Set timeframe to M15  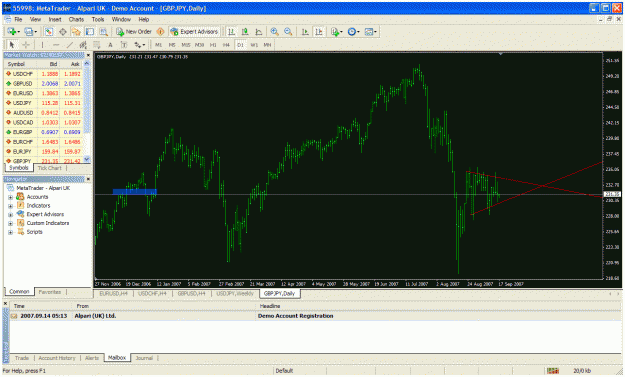point(186,45)
